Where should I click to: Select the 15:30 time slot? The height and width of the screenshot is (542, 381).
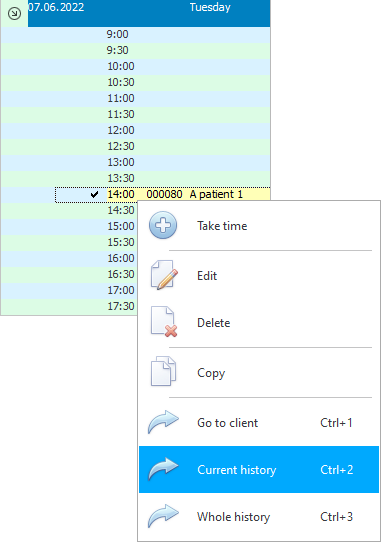pyautogui.click(x=69, y=242)
